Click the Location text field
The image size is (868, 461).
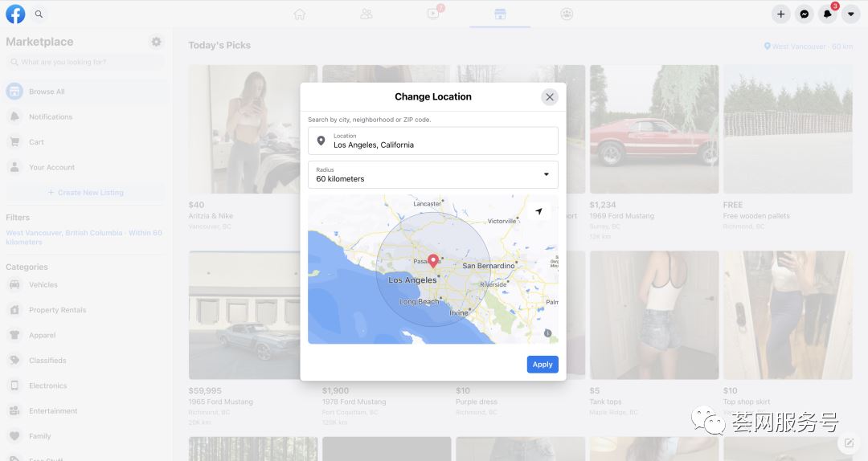click(432, 141)
